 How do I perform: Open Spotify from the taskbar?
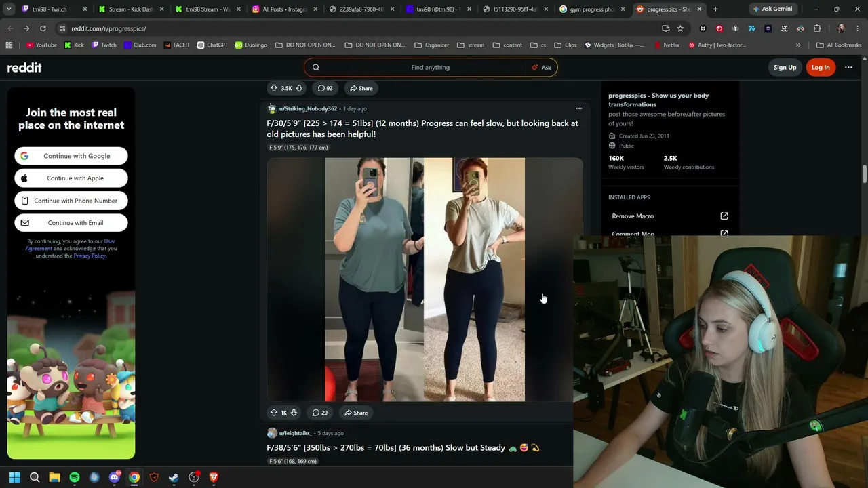tap(75, 477)
